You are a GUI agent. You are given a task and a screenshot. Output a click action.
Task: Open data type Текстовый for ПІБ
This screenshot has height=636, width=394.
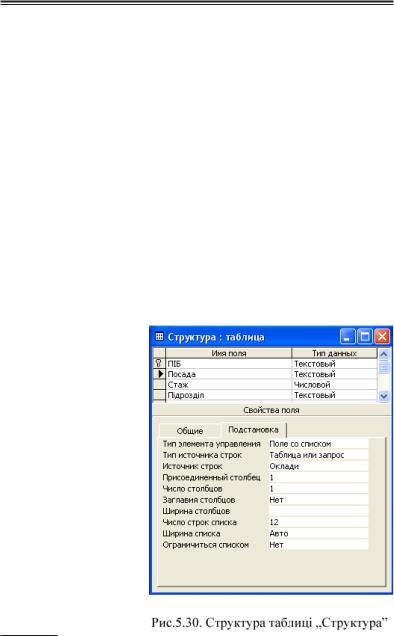(x=334, y=364)
